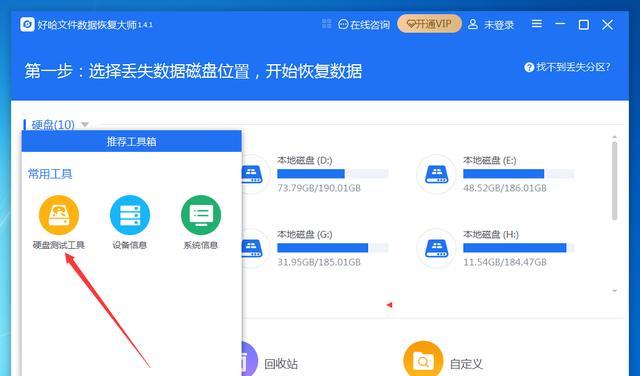Click the 硬盘(10) section title
640x376 pixels.
coord(53,125)
